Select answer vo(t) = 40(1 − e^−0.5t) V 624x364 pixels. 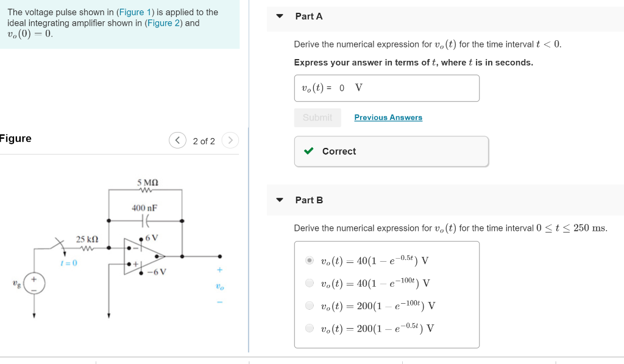coord(310,260)
